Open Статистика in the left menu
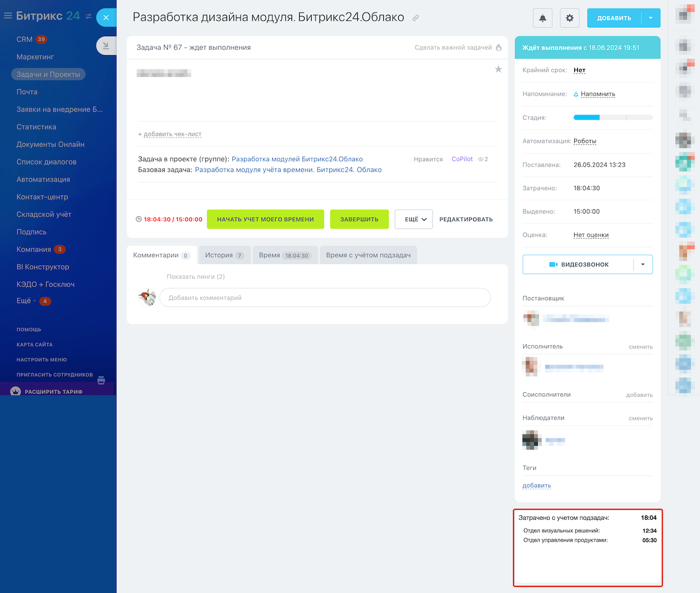The width and height of the screenshot is (700, 593). click(36, 127)
